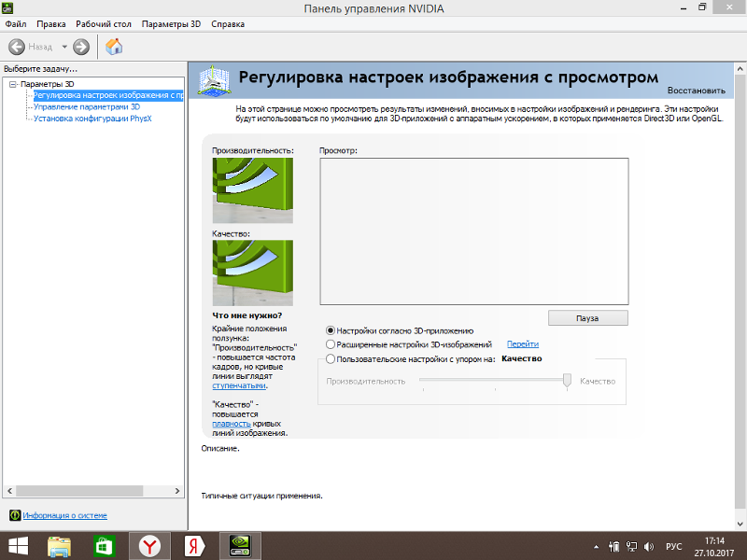This screenshot has height=560, width=747.
Task: Open the Рабочий стол menu
Action: tap(104, 24)
